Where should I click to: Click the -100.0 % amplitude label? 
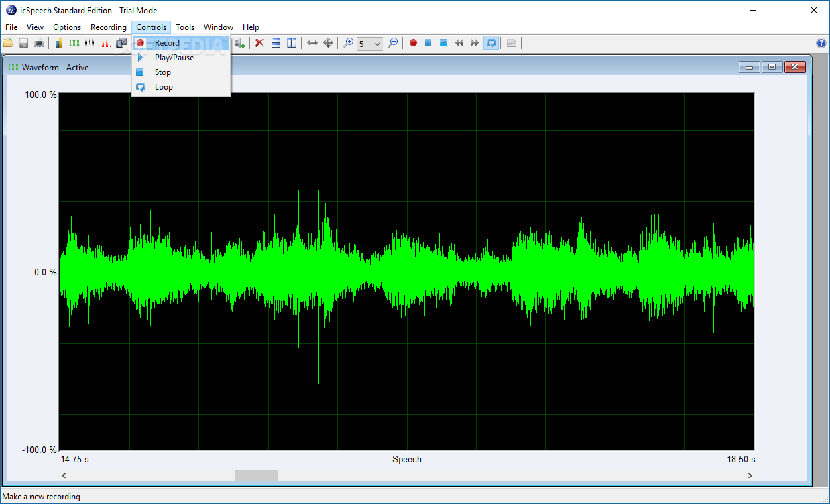40,450
